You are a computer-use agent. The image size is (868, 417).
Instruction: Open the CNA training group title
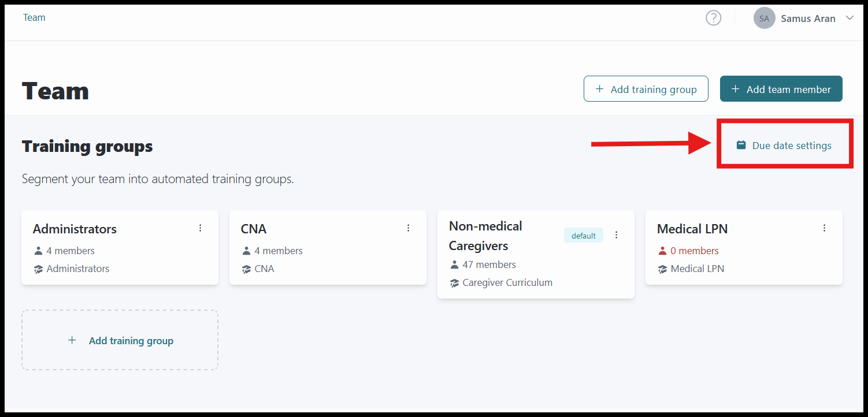click(254, 229)
